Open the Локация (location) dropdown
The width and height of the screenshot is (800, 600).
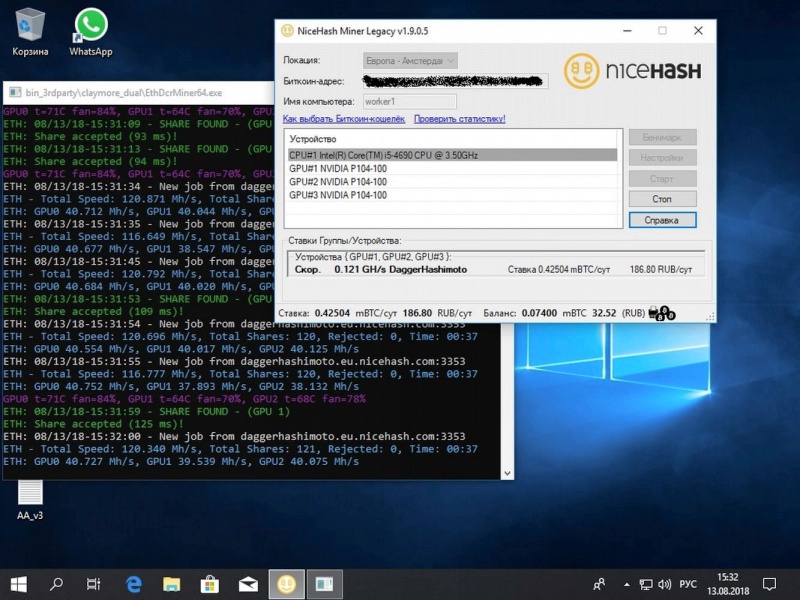410,61
